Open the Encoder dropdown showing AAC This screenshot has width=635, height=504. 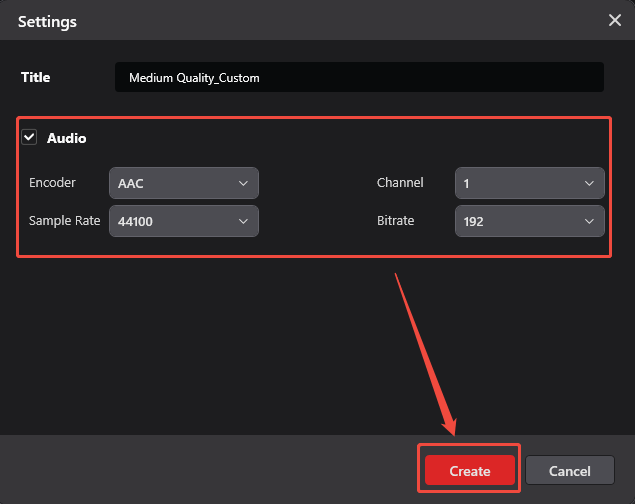(x=184, y=183)
